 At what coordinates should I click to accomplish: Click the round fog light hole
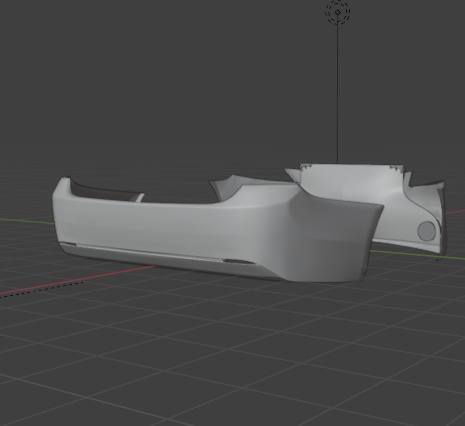click(x=427, y=231)
